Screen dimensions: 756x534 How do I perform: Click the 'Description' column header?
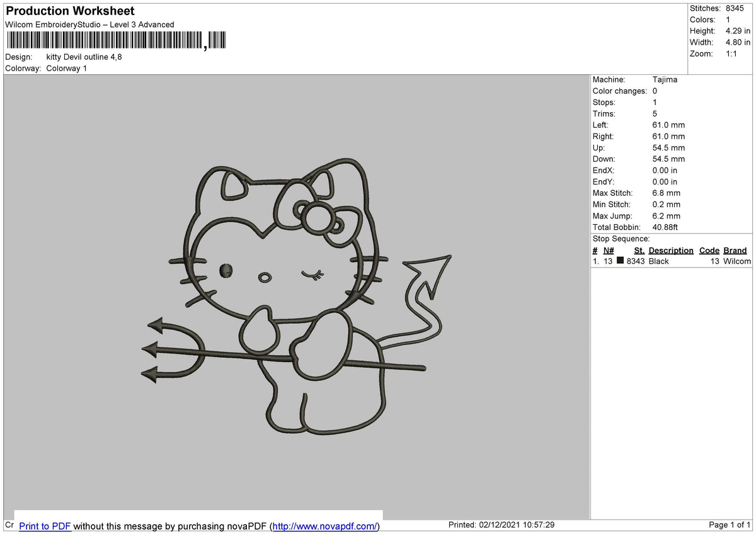pos(671,250)
